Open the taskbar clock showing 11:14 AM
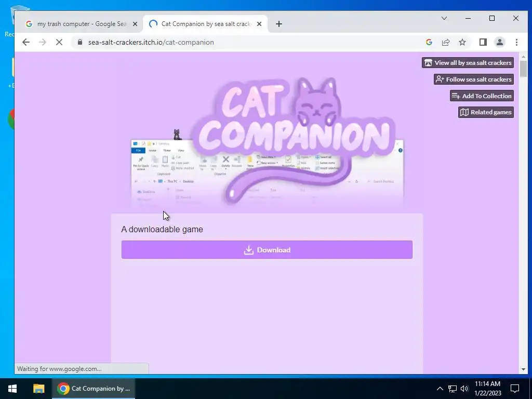532x399 pixels. pos(487,389)
